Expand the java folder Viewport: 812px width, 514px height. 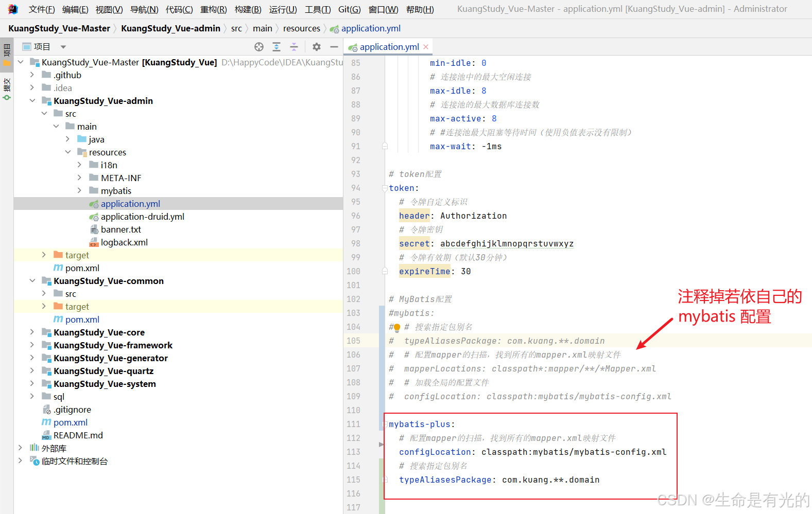tap(67, 139)
